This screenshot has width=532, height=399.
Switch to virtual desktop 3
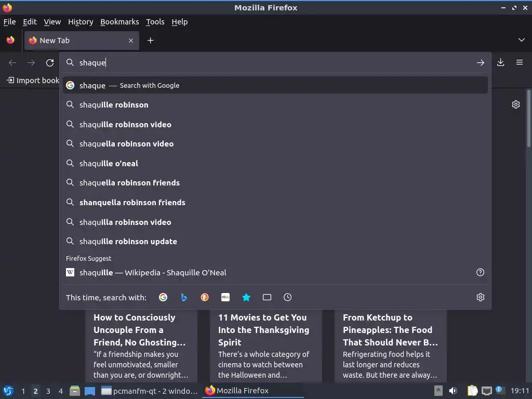point(48,391)
